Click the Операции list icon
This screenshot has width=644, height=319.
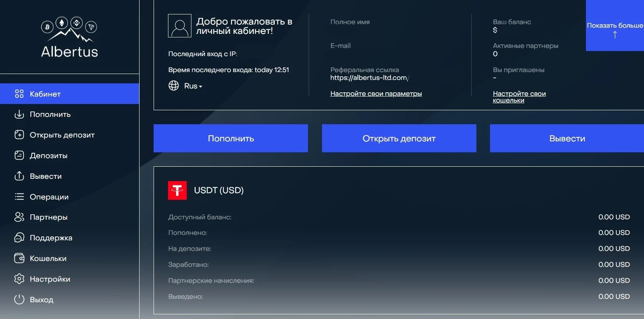pos(19,197)
